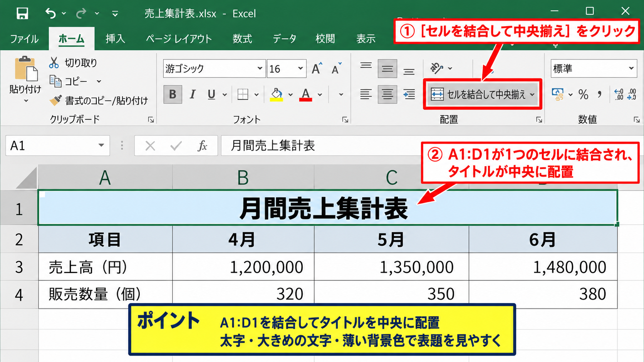644x362 pixels.
Task: Switch to the ページ レイアウト tab
Action: 179,39
